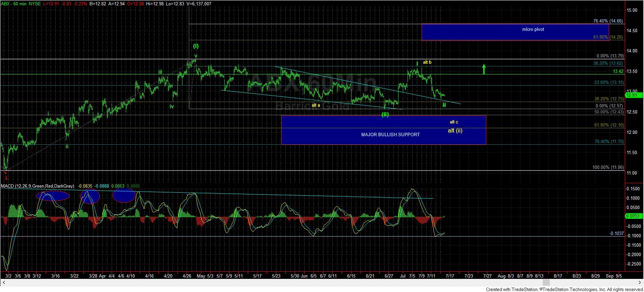Screen dimensions: 644x292
Task: Click the horizontal scrollbar thumb
Action: pos(546,283)
